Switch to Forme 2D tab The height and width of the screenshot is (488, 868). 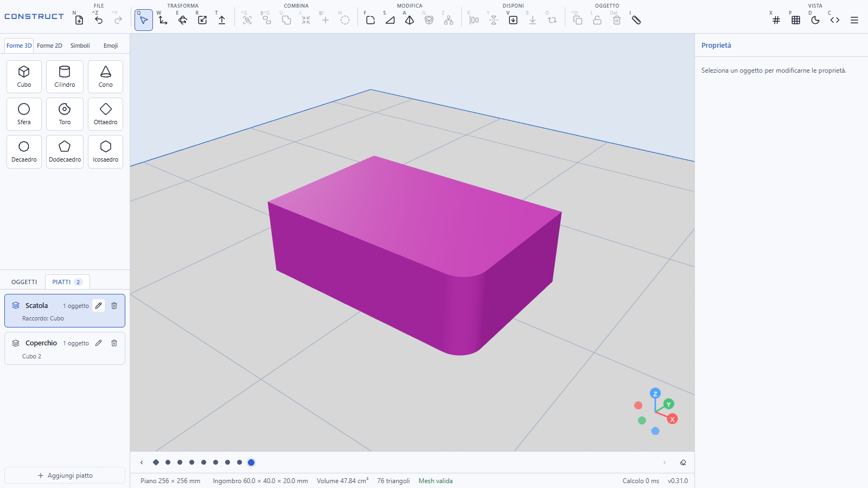(49, 46)
